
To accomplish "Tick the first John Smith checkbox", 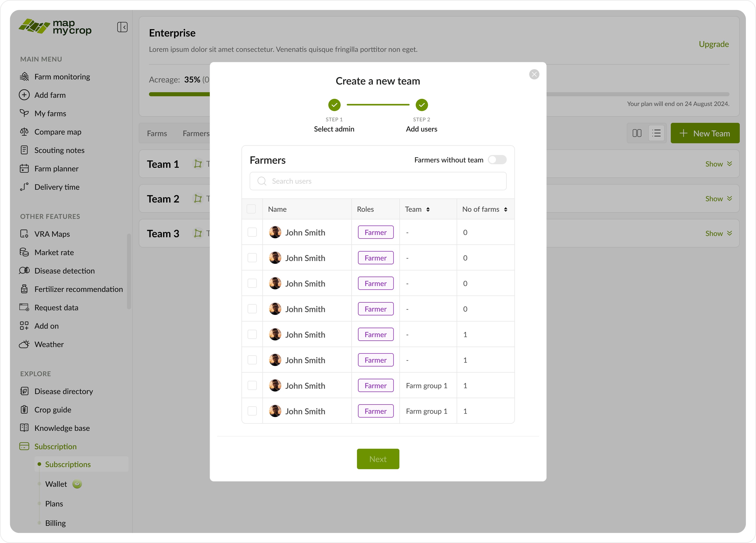I will tap(252, 232).
